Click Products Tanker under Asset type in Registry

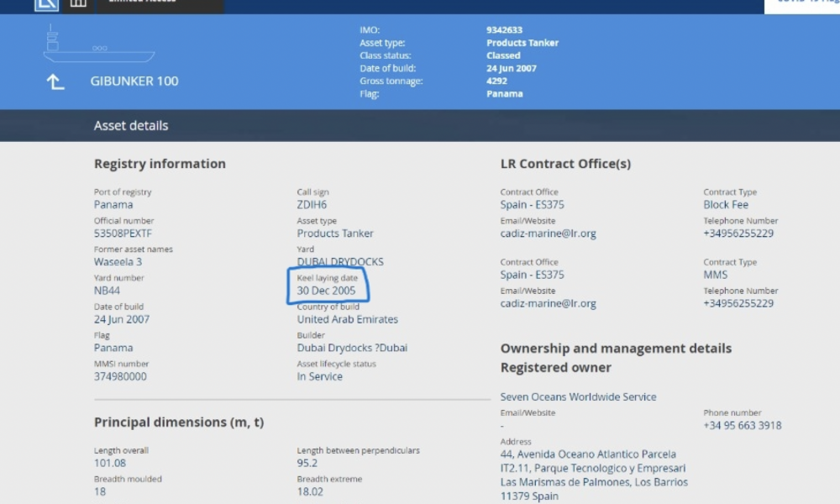click(x=335, y=234)
